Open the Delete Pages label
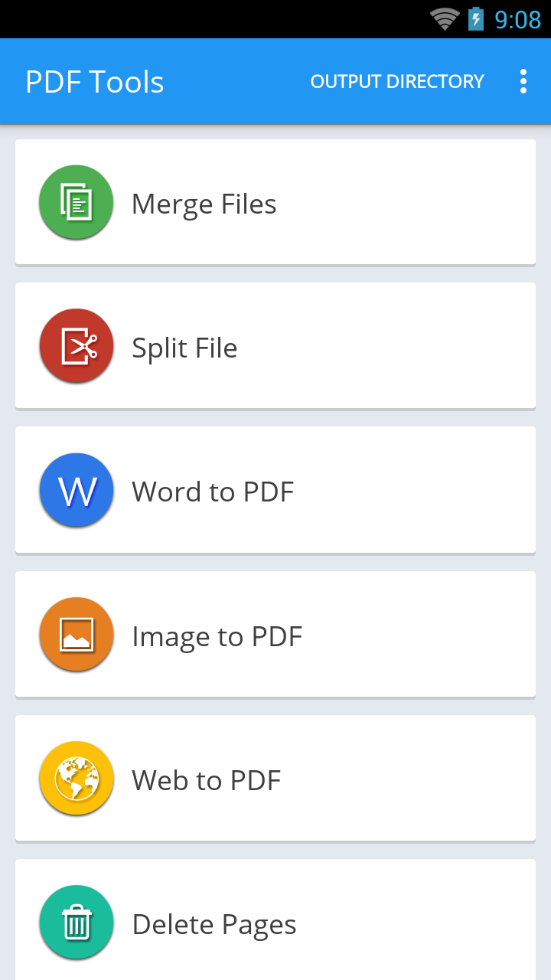This screenshot has height=980, width=551. (x=214, y=925)
